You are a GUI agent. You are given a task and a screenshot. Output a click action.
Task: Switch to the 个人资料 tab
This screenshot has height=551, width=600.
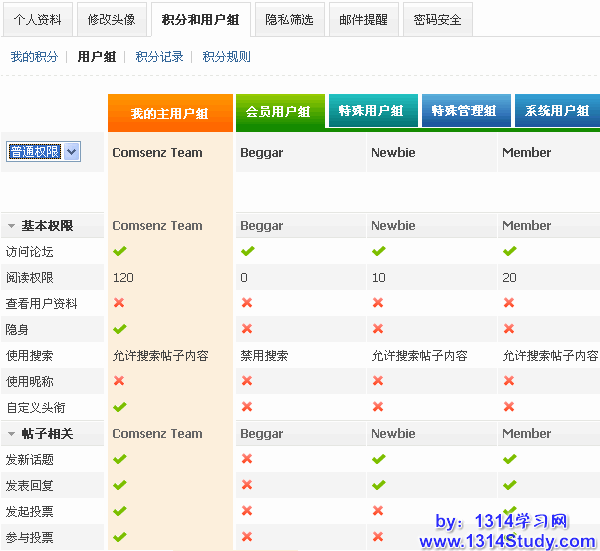(36, 19)
